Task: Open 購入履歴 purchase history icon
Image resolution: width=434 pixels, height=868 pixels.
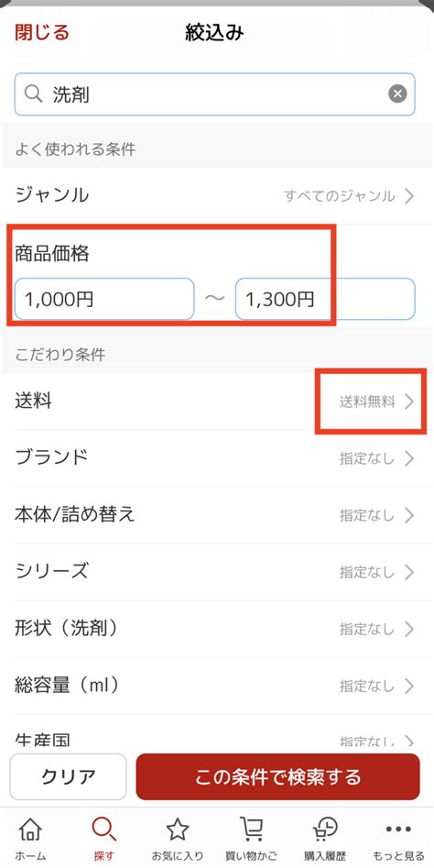Action: (325, 830)
